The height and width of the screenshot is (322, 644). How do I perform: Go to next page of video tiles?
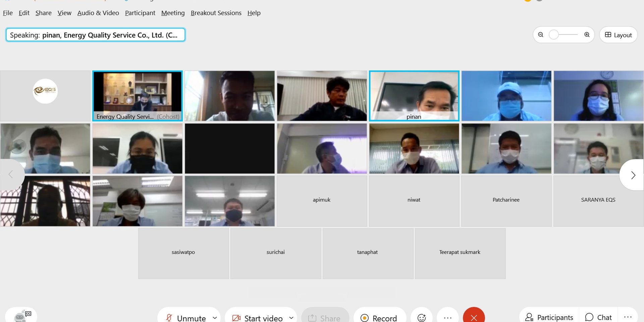[633, 175]
